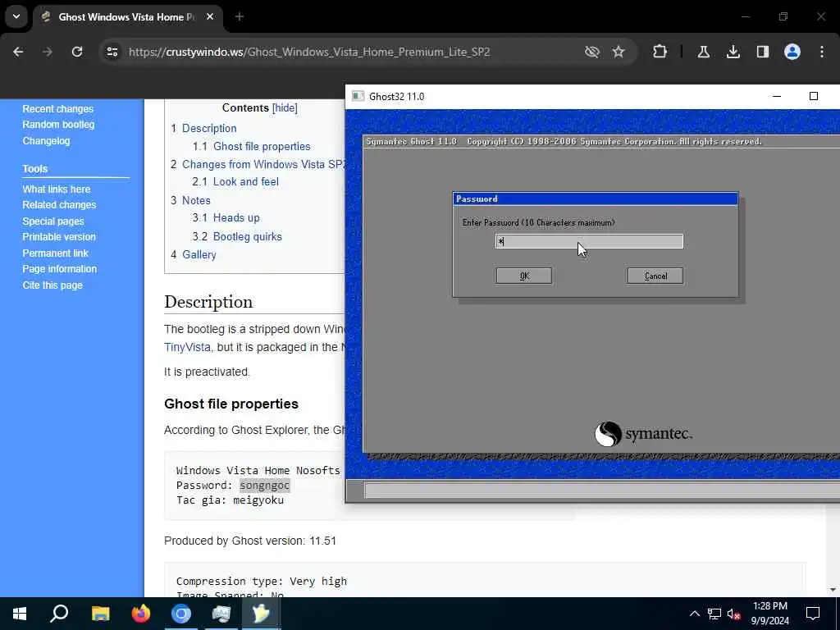The width and height of the screenshot is (840, 630).
Task: Open the Chrome profile avatar
Action: 792,52
